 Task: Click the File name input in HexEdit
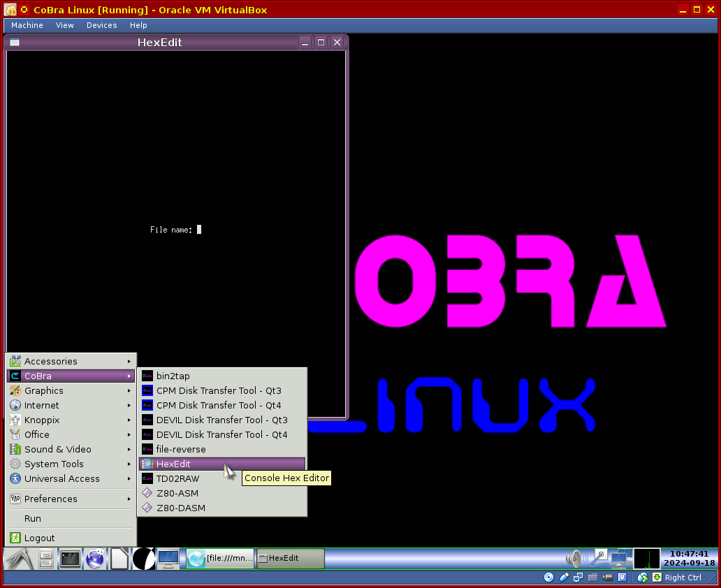point(199,230)
